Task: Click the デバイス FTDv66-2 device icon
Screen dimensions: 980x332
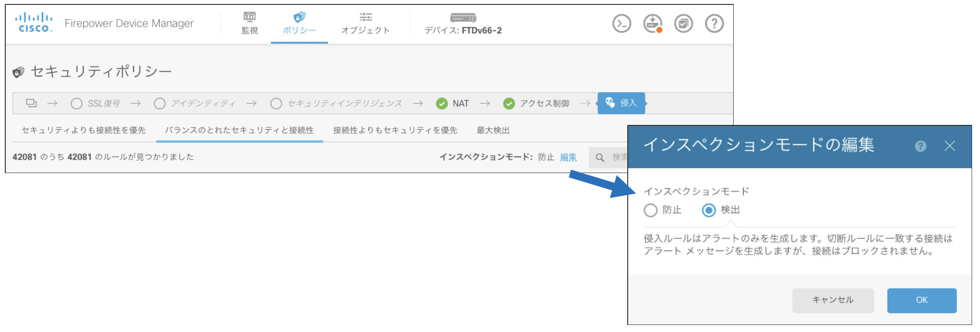Action: [x=463, y=18]
